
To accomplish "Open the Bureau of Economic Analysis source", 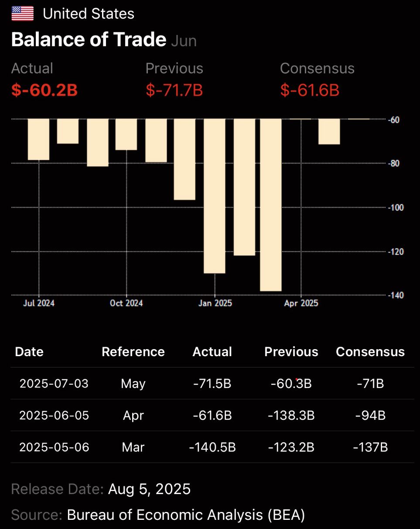I will coord(186,515).
